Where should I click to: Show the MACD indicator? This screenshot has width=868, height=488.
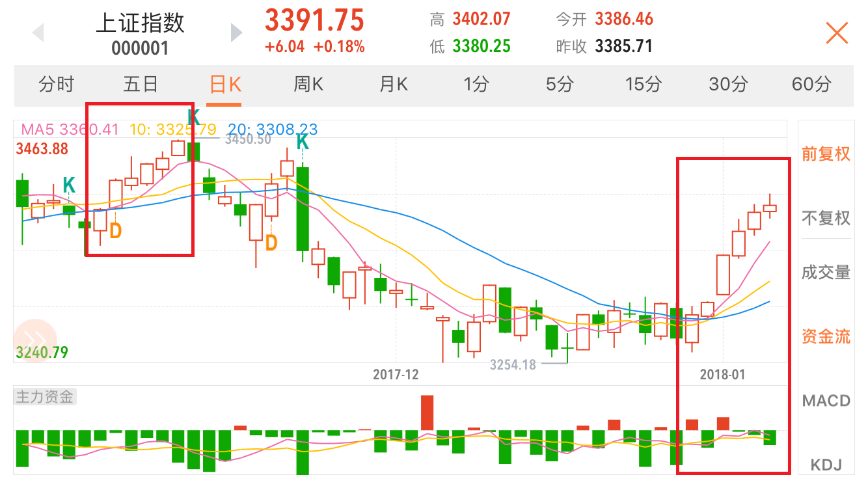(826, 400)
